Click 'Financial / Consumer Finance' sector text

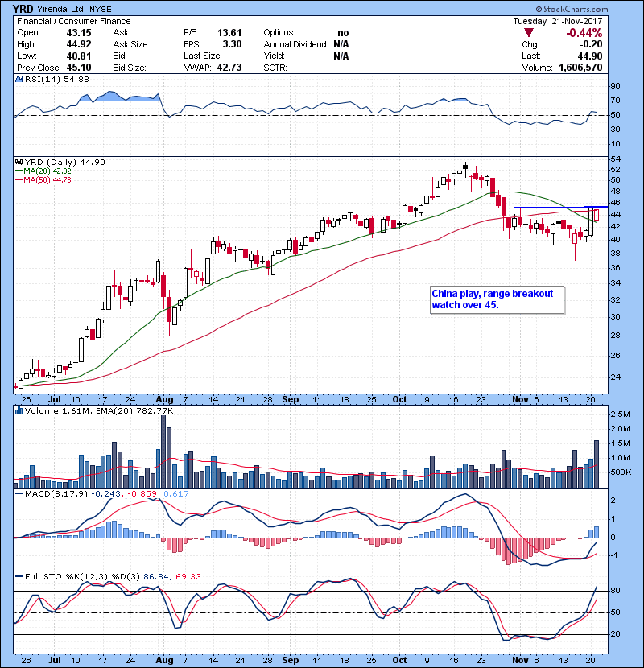pyautogui.click(x=74, y=21)
